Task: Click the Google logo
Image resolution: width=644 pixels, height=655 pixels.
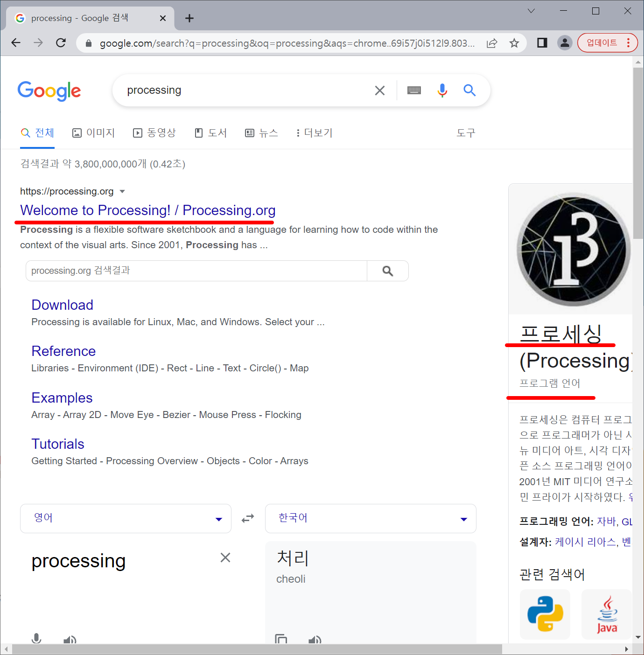Action: [49, 91]
